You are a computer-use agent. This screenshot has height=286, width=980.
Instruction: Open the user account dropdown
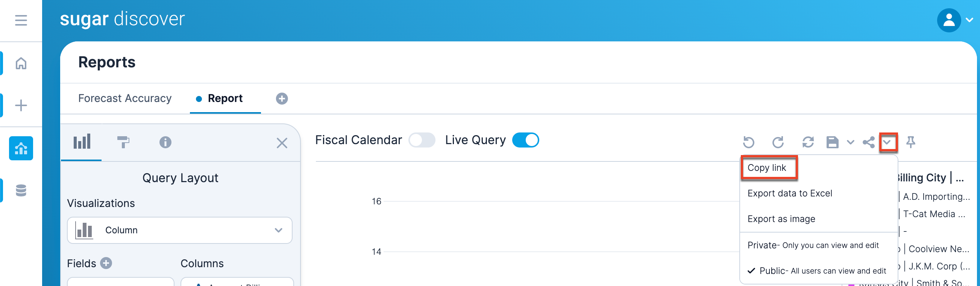point(954,20)
